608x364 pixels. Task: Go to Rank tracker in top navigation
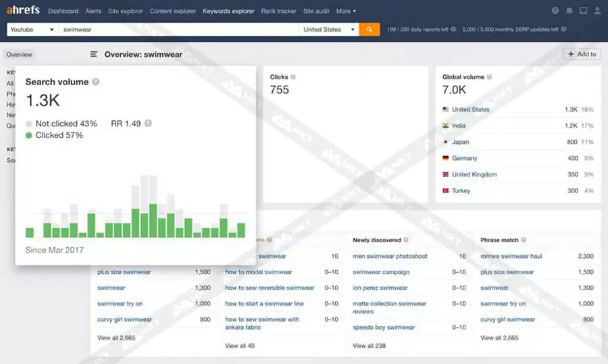click(x=278, y=11)
